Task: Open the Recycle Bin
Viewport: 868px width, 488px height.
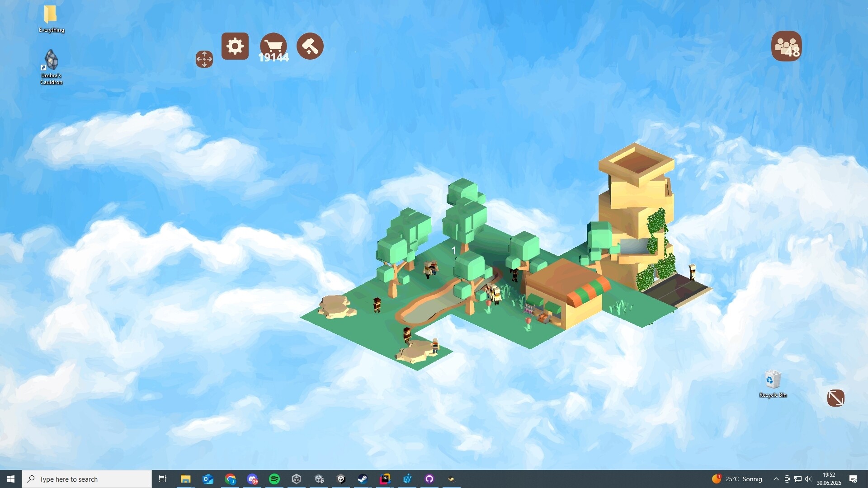Action: coord(773,385)
